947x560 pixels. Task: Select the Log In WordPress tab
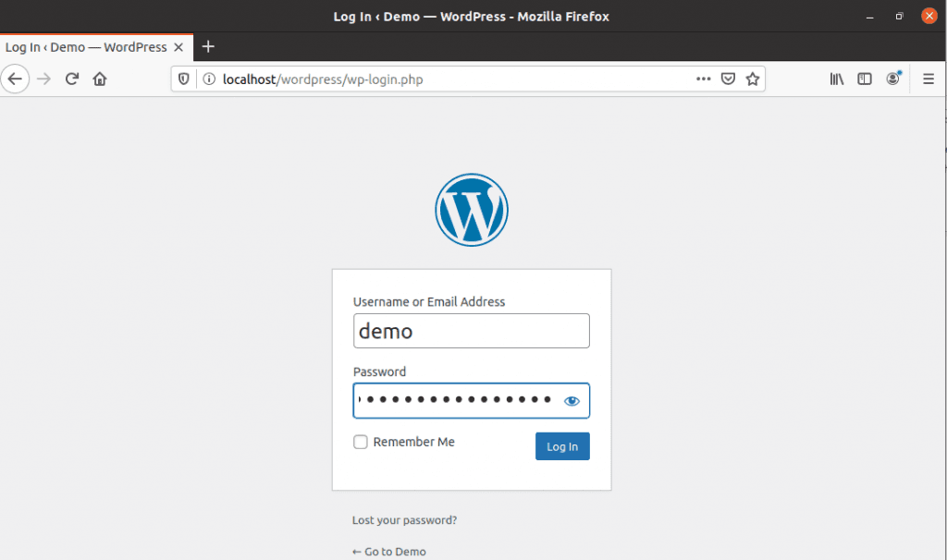pos(86,47)
